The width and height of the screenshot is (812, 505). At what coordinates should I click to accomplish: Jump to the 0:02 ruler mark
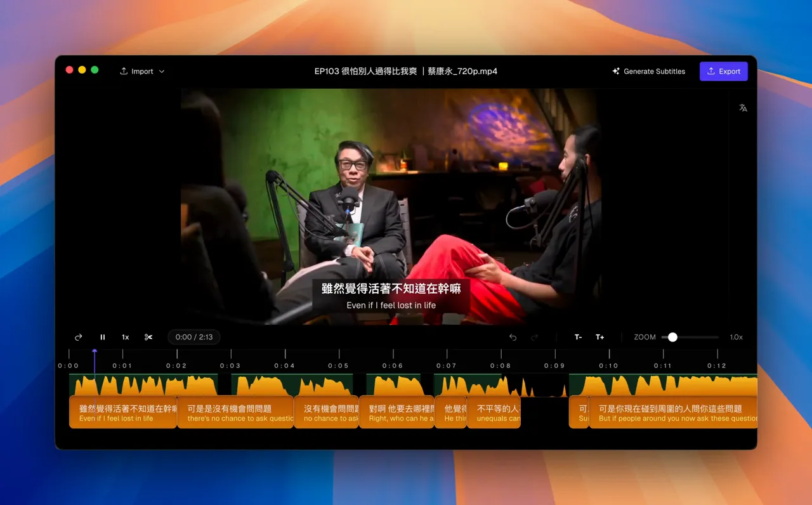[176, 365]
